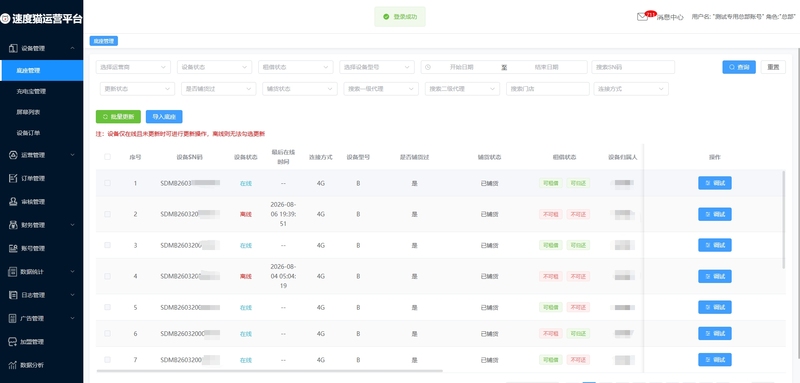This screenshot has height=383, width=800.
Task: Open the 搜索一级代理 dropdown
Action: coord(381,89)
